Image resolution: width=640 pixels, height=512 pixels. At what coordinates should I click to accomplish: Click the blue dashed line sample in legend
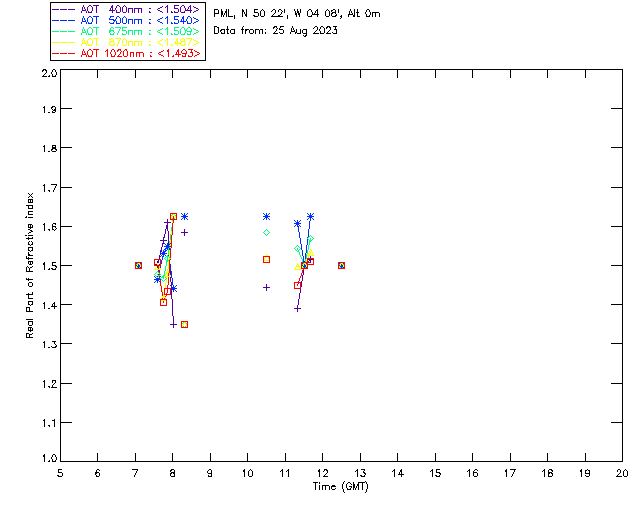[x=64, y=20]
